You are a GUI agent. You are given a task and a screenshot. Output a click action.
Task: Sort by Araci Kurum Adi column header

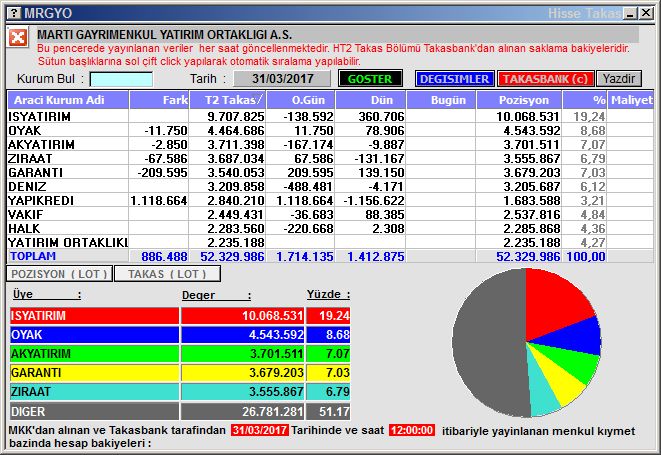point(68,100)
